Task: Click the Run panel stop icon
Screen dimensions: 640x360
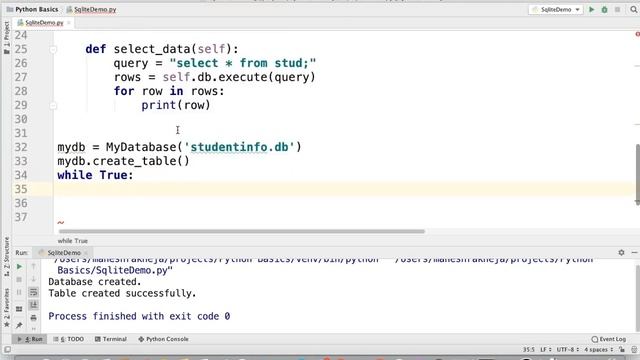Action: pyautogui.click(x=19, y=280)
